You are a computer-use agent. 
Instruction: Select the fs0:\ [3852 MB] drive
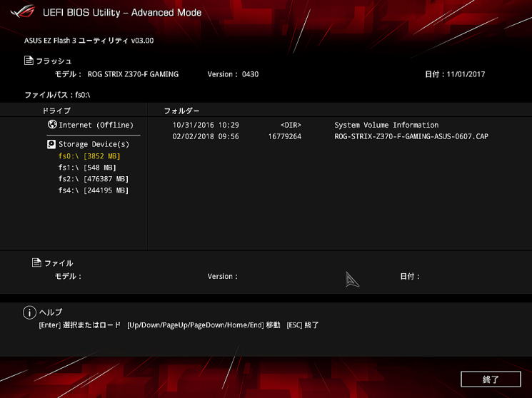pyautogui.click(x=89, y=156)
